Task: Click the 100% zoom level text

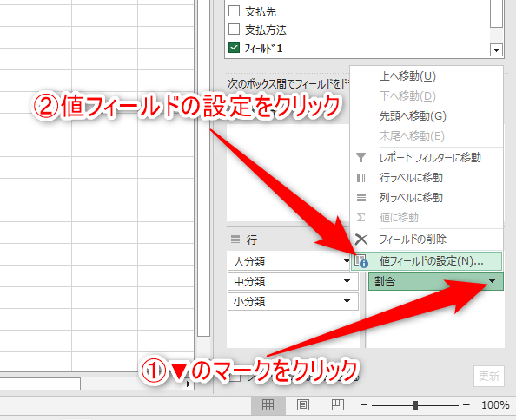Action: pos(495,405)
